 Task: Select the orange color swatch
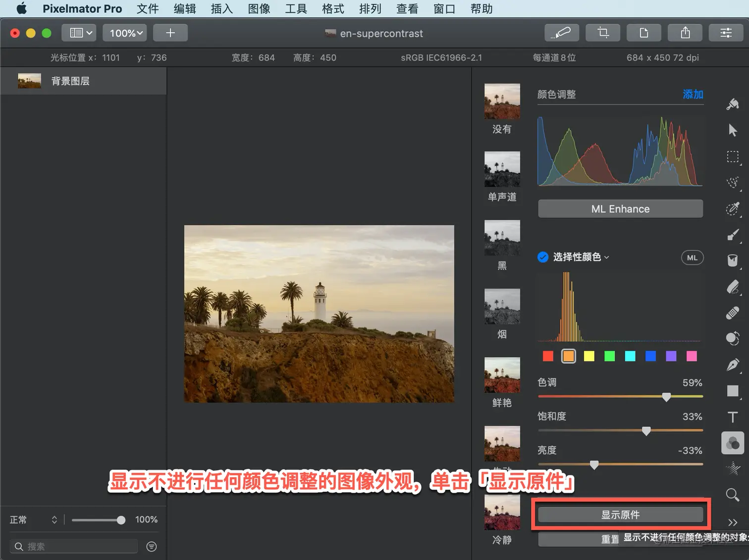(x=569, y=356)
